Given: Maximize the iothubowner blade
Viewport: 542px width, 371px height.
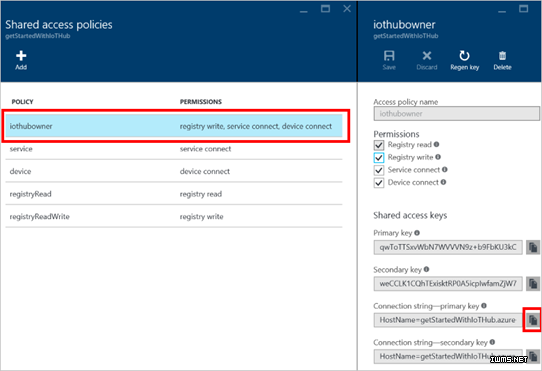Looking at the screenshot, I should click(524, 9).
